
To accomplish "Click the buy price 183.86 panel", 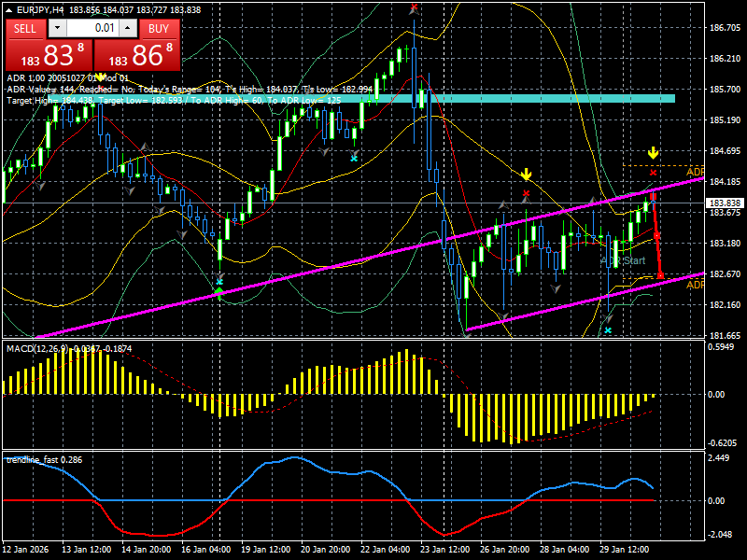I will point(137,55).
